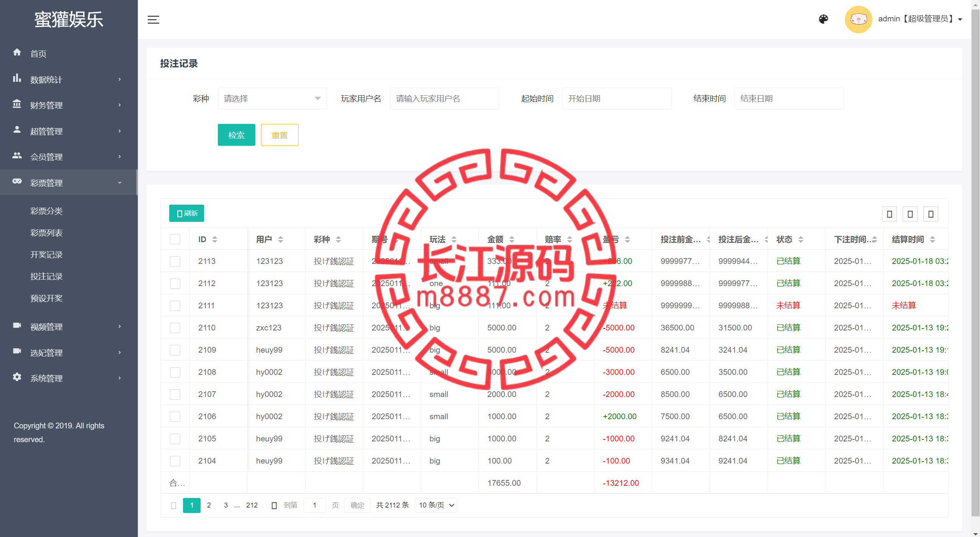Click the bar chart icon for 数据统计

(17, 78)
